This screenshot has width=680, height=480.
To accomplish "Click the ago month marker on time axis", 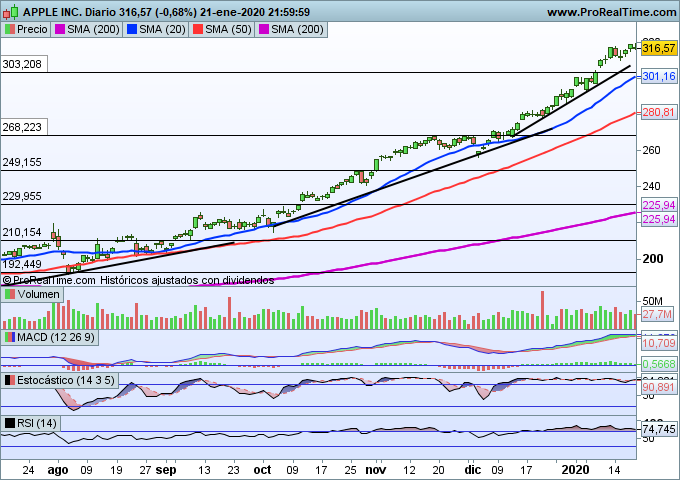I will click(x=58, y=470).
